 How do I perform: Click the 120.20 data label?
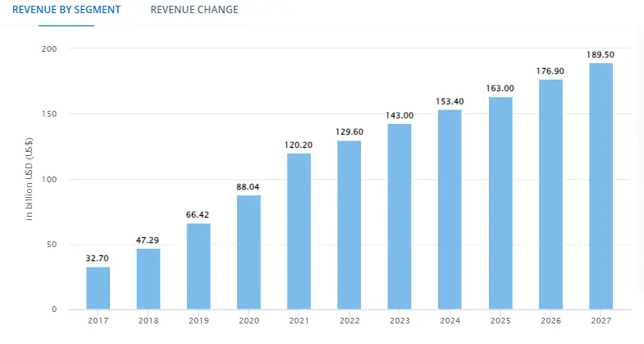click(x=299, y=144)
